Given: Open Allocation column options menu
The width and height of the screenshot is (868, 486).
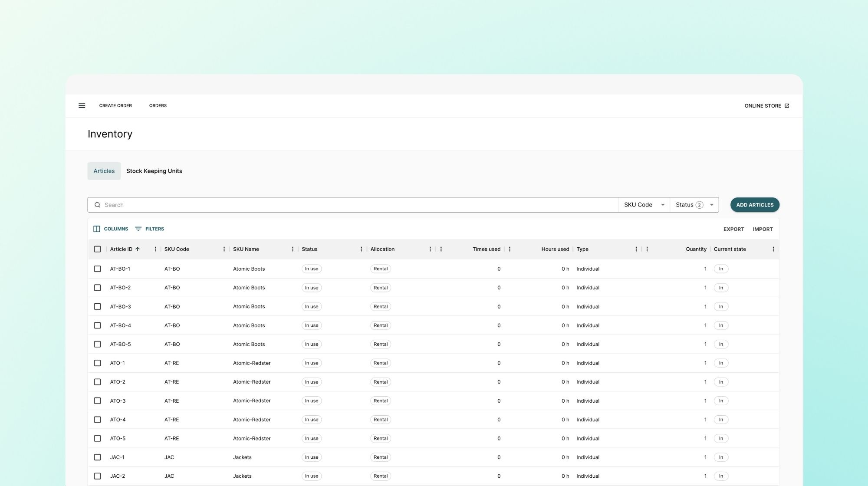Looking at the screenshot, I should [430, 249].
